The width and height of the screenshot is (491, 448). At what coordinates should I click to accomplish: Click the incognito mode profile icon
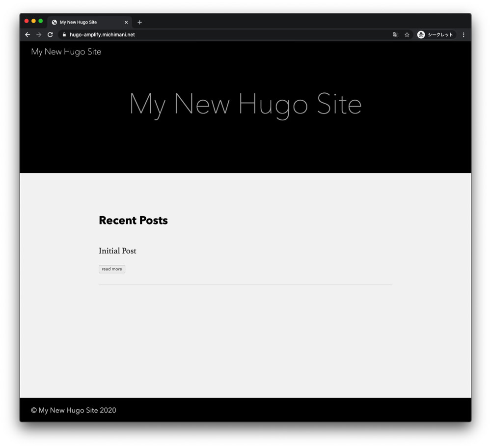(x=421, y=34)
